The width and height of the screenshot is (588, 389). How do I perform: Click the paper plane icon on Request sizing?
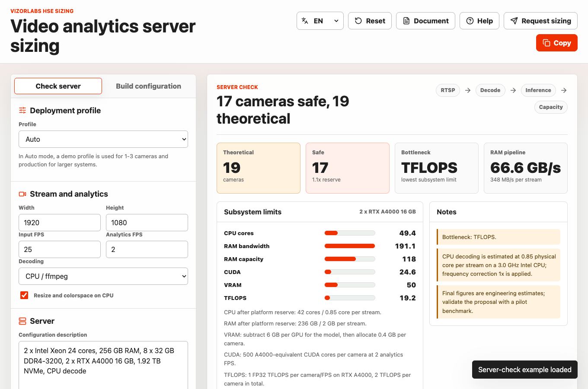(514, 21)
